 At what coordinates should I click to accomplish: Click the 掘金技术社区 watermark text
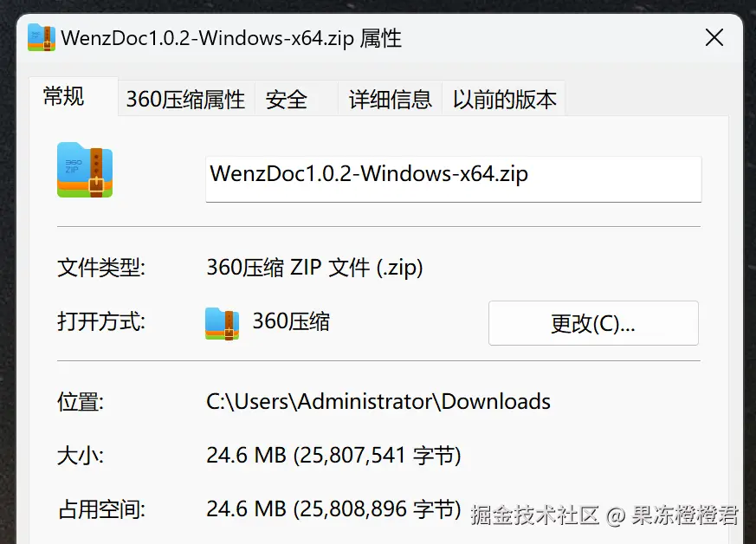pyautogui.click(x=534, y=515)
